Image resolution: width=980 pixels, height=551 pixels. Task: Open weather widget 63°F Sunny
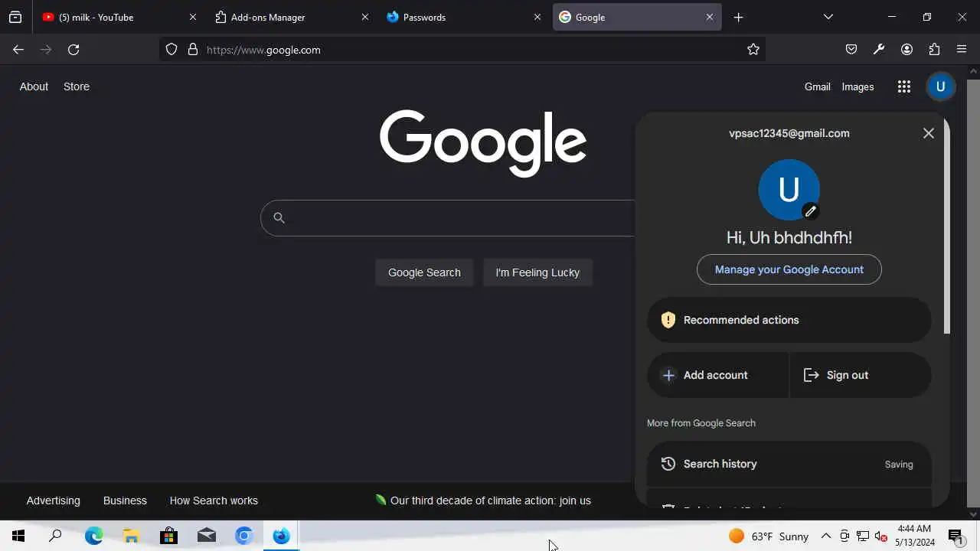click(x=769, y=536)
